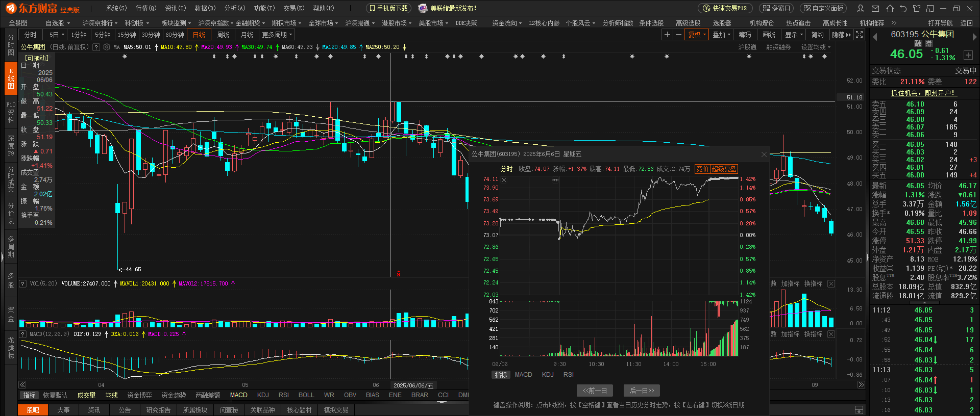
Task: Toggle MACD indicator in bottom bar
Action: [238, 395]
